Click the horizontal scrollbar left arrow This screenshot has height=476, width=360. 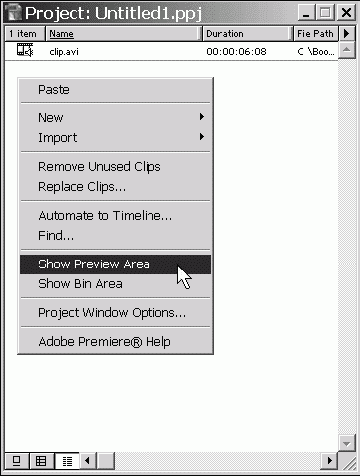(x=88, y=461)
